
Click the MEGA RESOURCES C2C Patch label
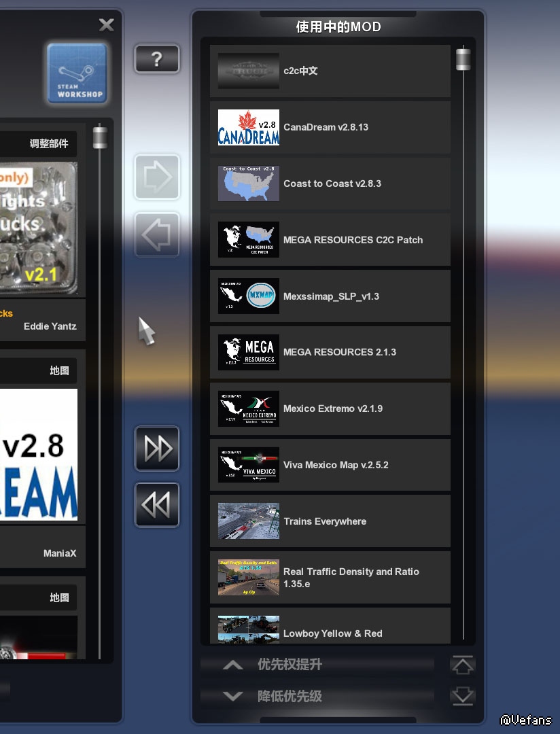[353, 240]
